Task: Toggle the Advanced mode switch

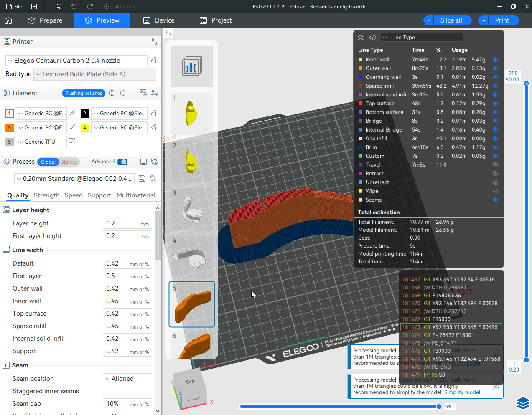Action: click(122, 162)
